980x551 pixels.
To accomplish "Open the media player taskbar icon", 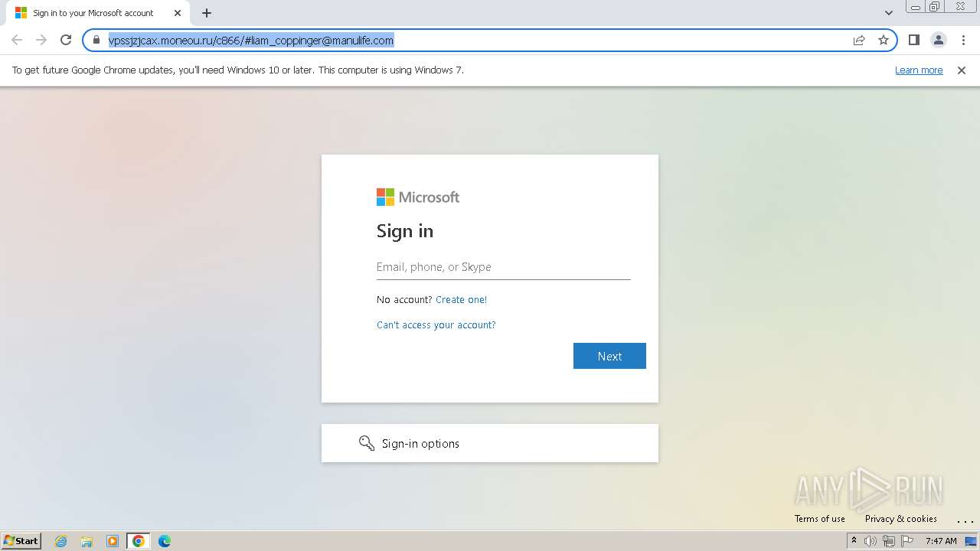I will [x=113, y=541].
